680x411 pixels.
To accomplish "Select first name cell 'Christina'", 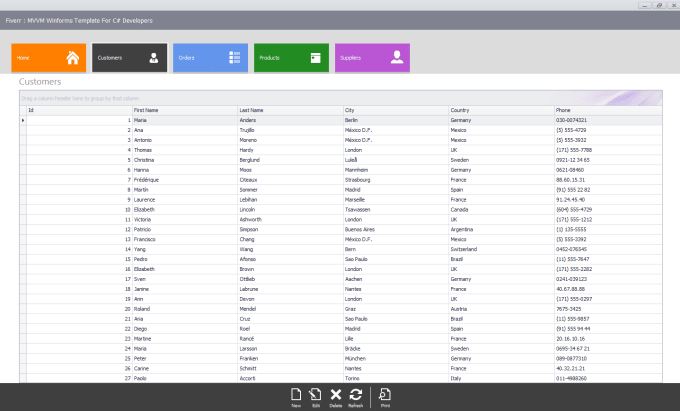I will pyautogui.click(x=185, y=160).
